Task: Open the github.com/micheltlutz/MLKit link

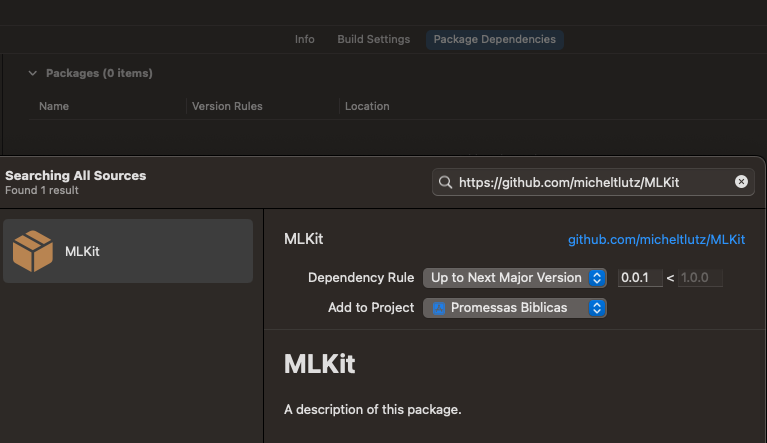Action: pos(656,240)
